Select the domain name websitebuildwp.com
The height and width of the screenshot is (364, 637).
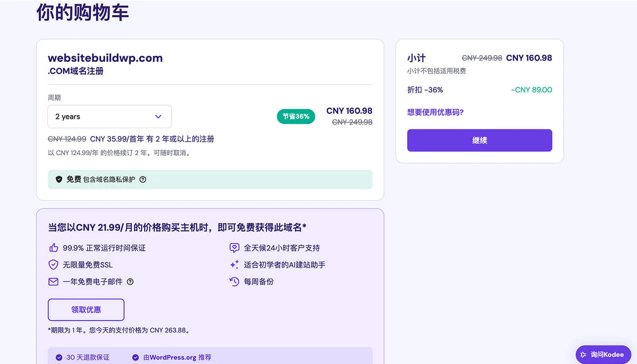[x=106, y=58]
